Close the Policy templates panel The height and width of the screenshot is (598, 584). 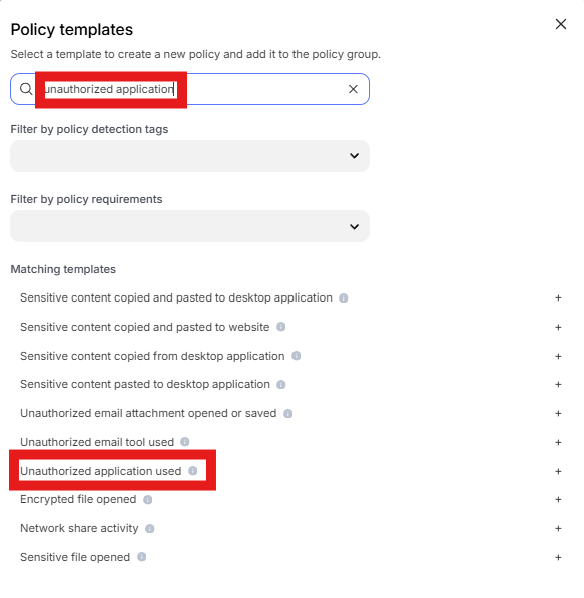pos(561,24)
